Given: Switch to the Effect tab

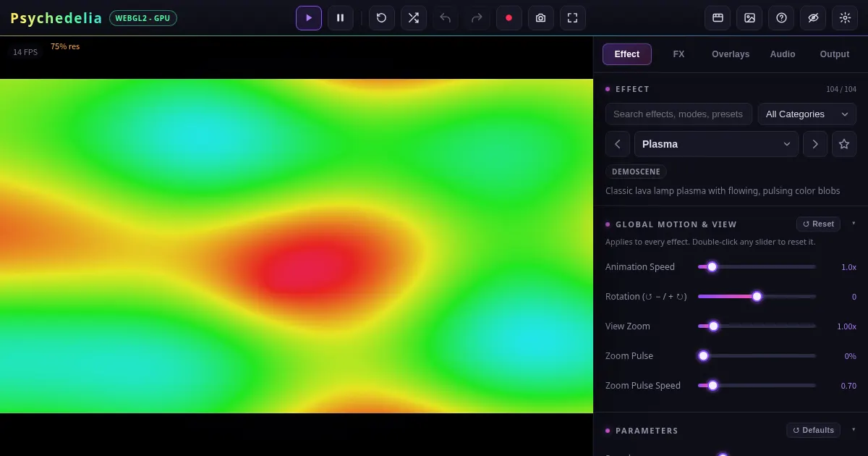Looking at the screenshot, I should pos(627,54).
